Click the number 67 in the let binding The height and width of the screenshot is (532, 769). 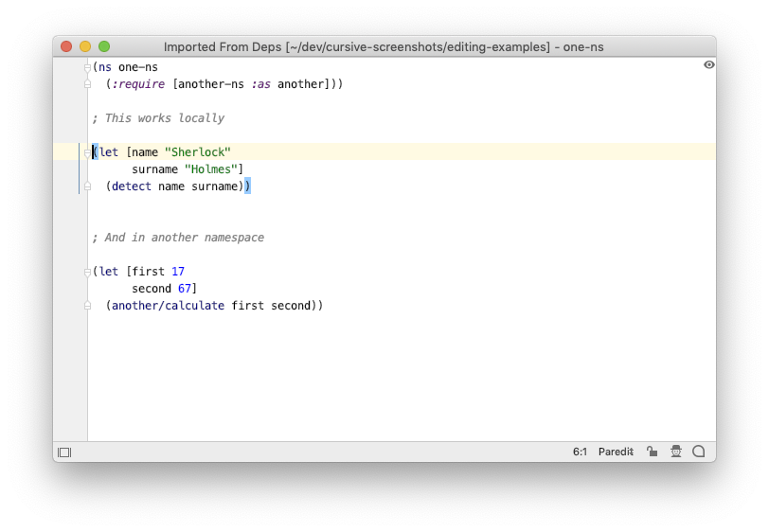click(x=185, y=289)
